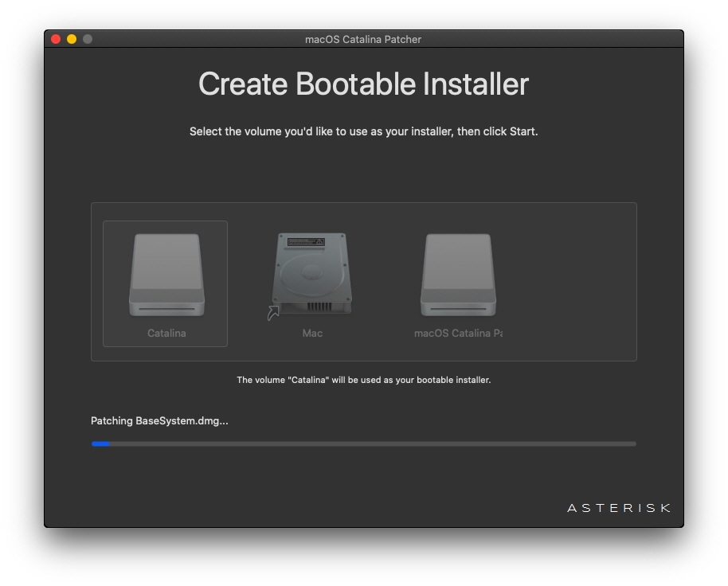
Task: Click the 'Select the volume' instruction text
Action: tap(363, 131)
